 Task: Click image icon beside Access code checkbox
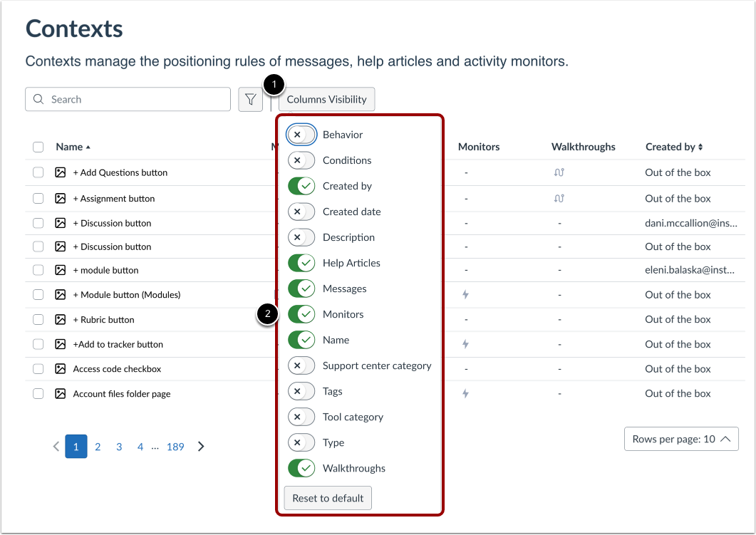[x=61, y=369]
